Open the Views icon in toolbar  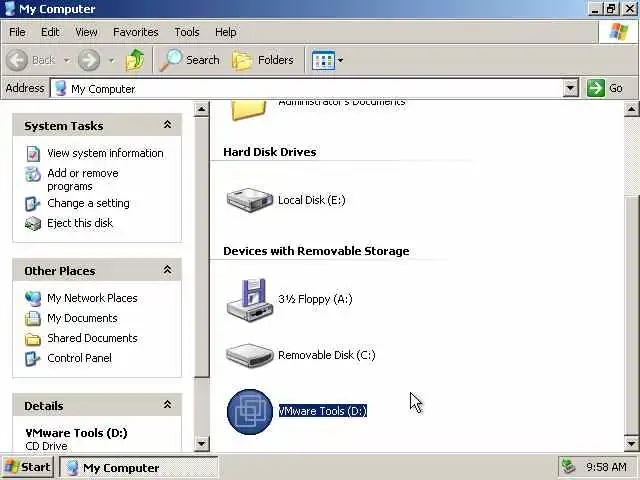pos(323,60)
